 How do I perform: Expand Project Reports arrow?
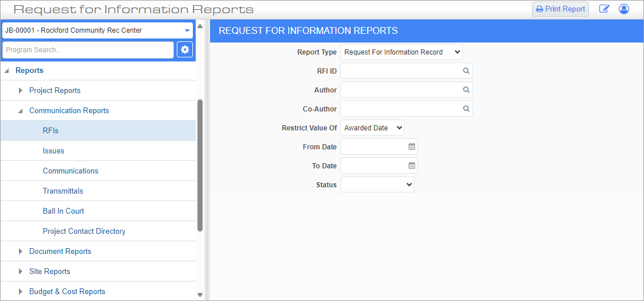point(21,90)
